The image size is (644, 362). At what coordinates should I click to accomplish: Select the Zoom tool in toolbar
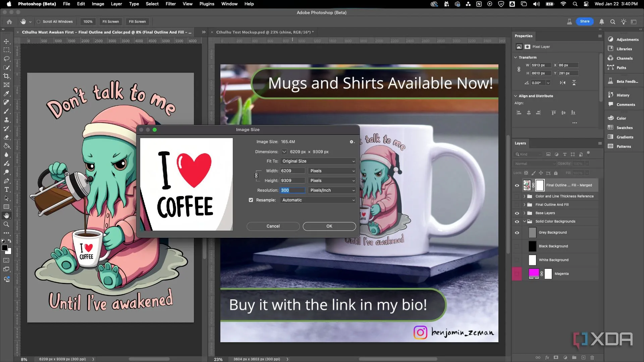click(6, 224)
